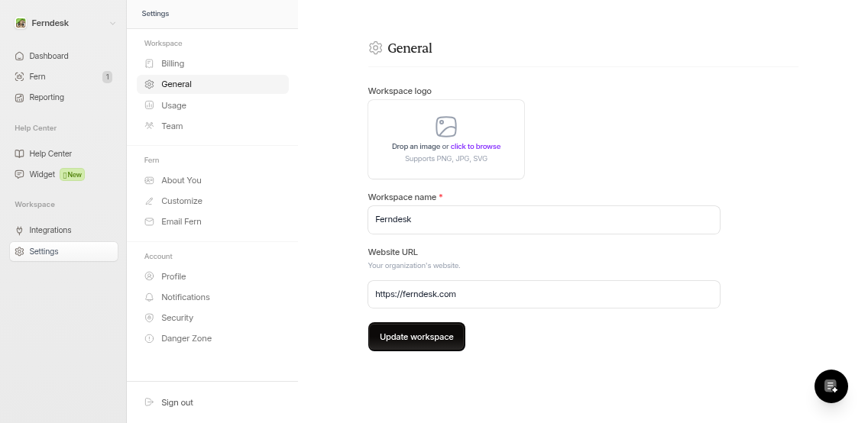Select Settings in left sidebar
The height and width of the screenshot is (423, 868).
tap(63, 252)
